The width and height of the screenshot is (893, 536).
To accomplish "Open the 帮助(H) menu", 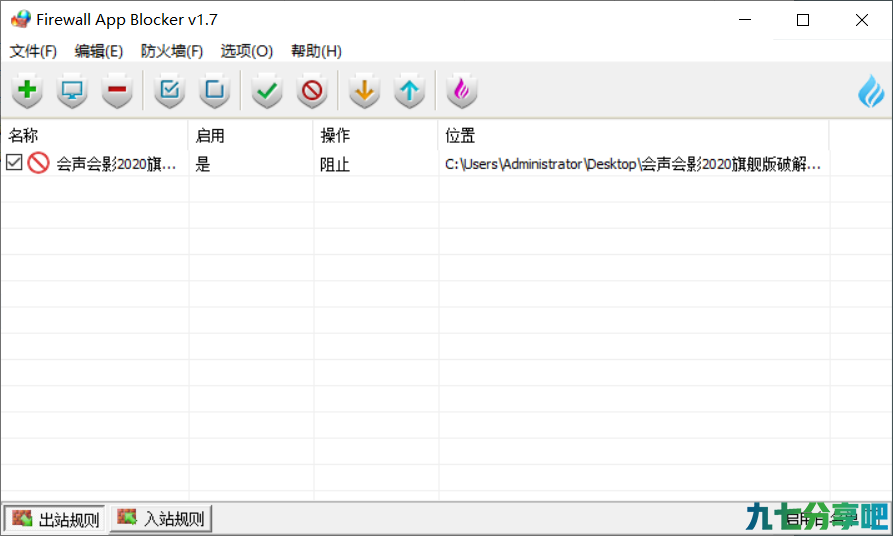I will 316,51.
